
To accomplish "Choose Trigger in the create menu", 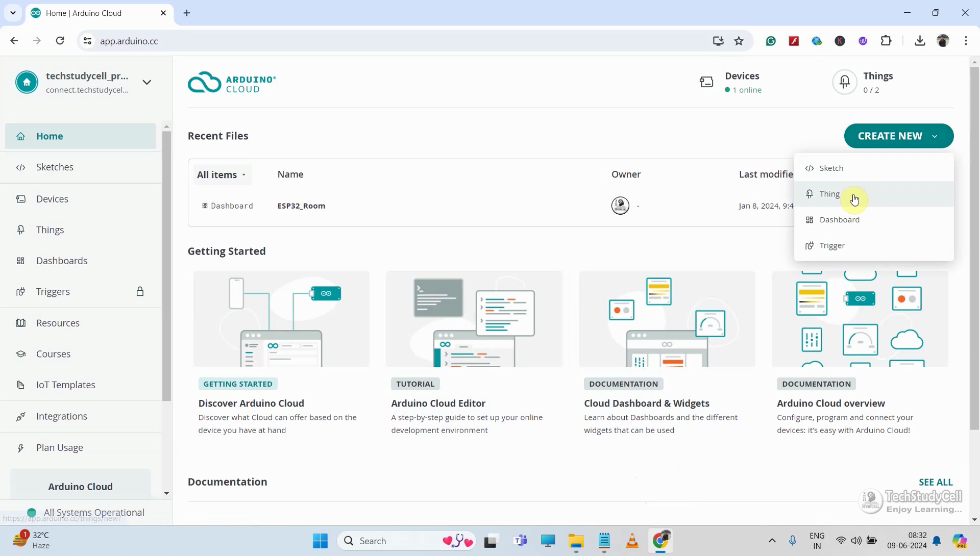I will click(x=832, y=245).
